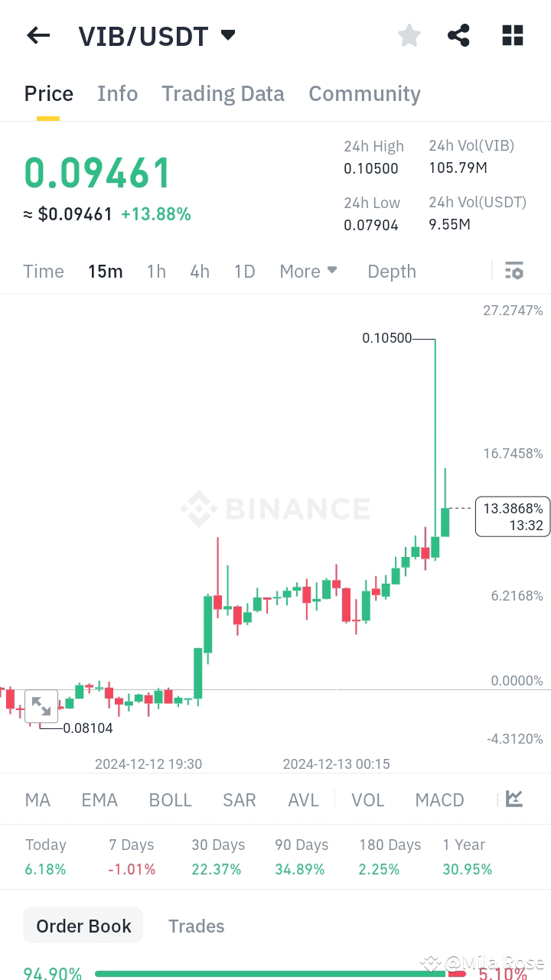Add VIB/USDT to favorites via star icon
This screenshot has height=980, width=551.
tap(409, 35)
